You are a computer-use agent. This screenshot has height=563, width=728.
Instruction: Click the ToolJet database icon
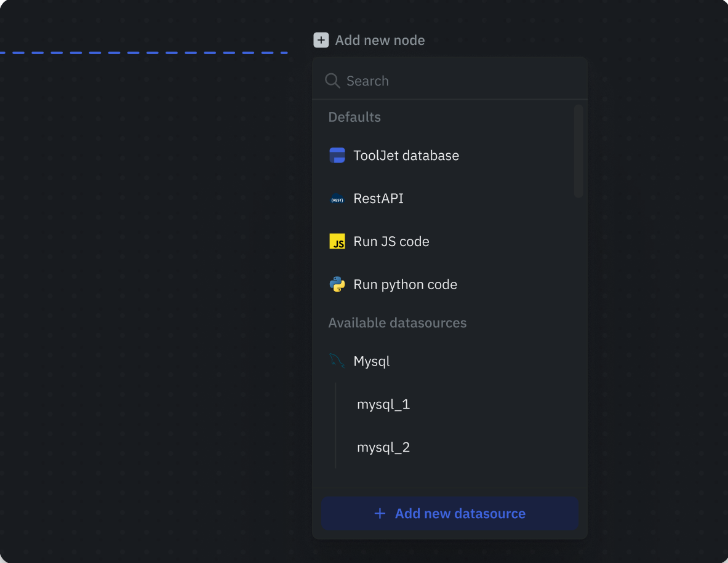[337, 156]
